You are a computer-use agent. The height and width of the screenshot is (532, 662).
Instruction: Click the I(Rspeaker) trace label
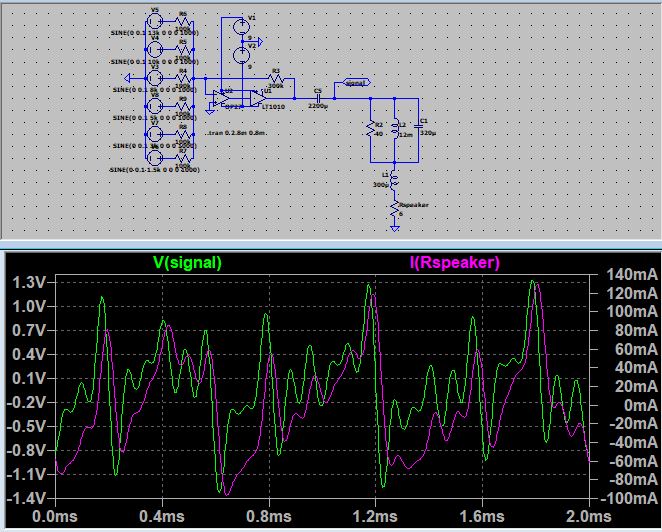(455, 263)
